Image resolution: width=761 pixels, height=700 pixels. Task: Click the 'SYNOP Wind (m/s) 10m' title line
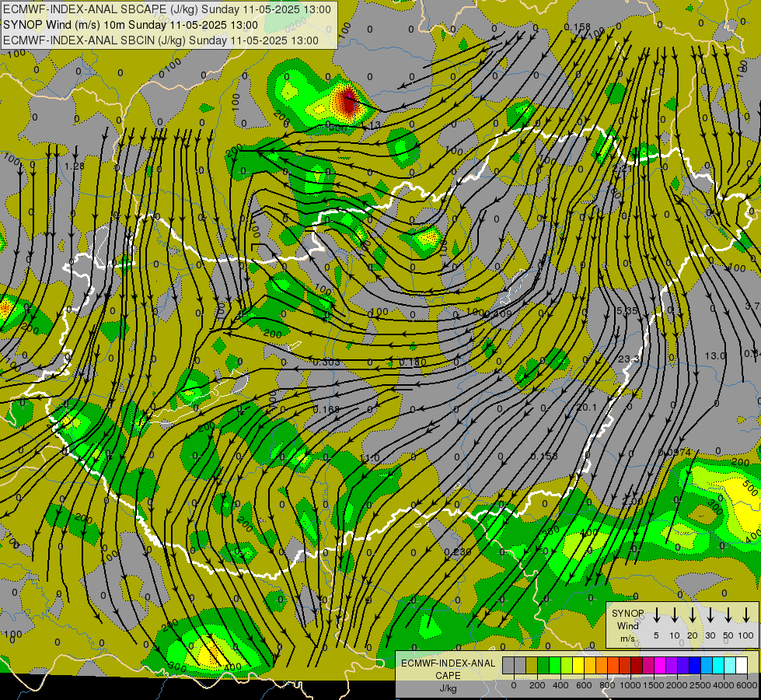131,25
